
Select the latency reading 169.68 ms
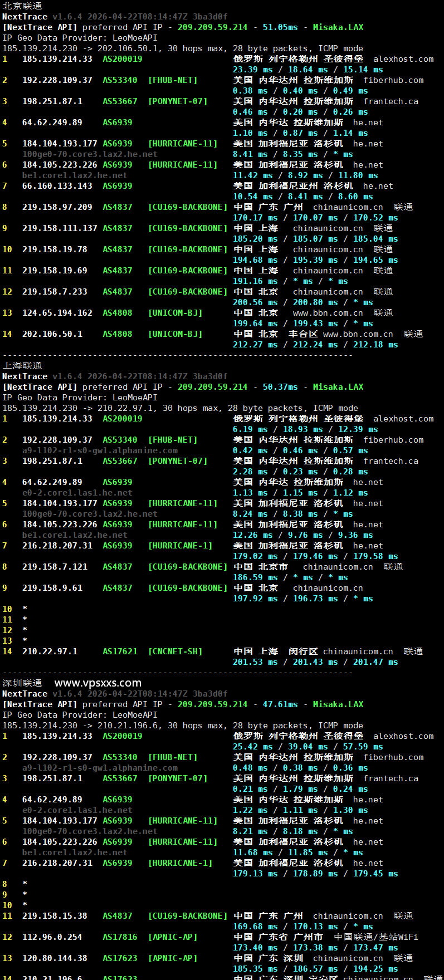[255, 926]
